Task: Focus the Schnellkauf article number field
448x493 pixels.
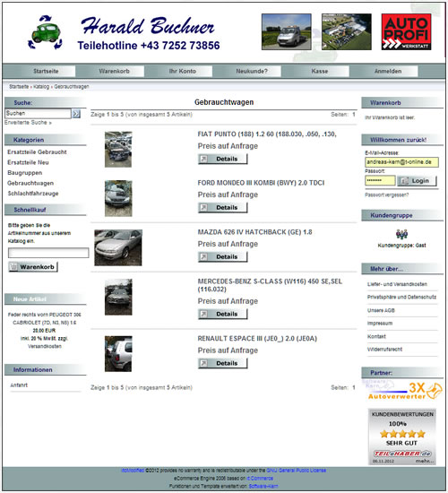Action: 48,253
